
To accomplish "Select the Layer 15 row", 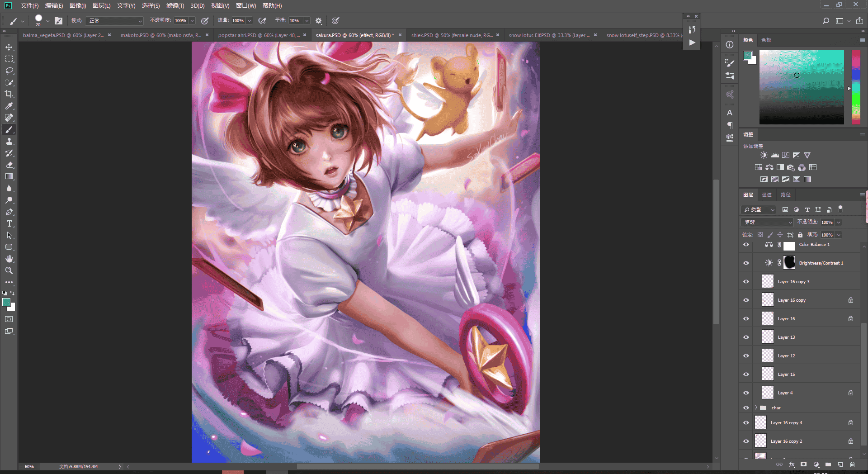I will point(799,374).
